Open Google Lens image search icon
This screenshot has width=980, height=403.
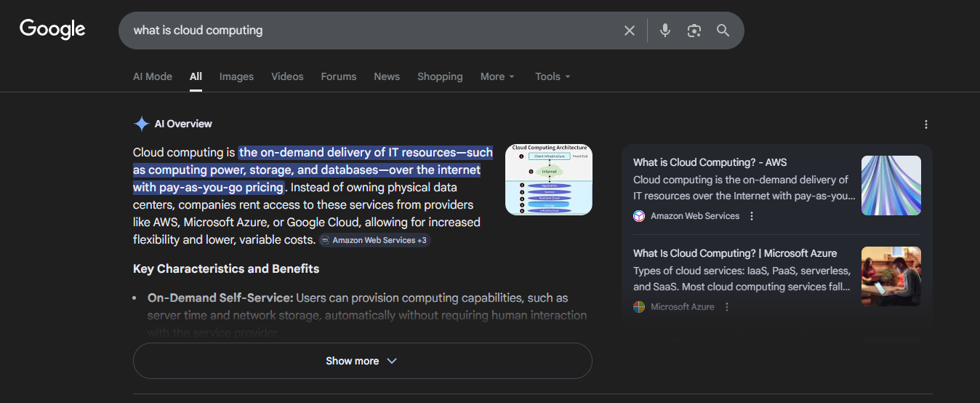(x=694, y=31)
